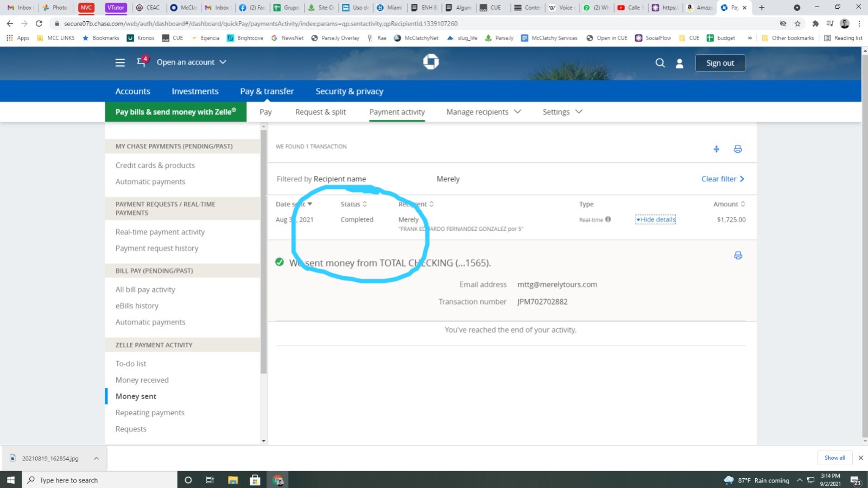
Task: Click Chrome icon in taskbar
Action: coord(278,480)
